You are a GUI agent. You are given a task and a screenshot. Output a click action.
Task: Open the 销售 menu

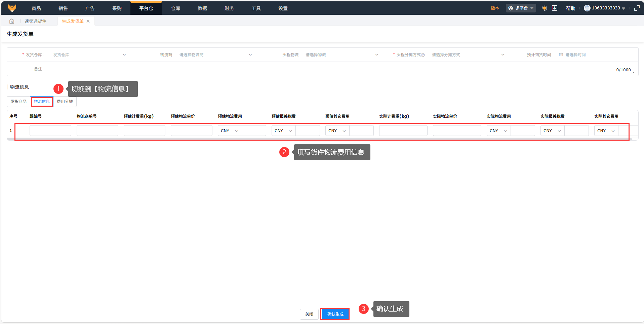[x=63, y=8]
